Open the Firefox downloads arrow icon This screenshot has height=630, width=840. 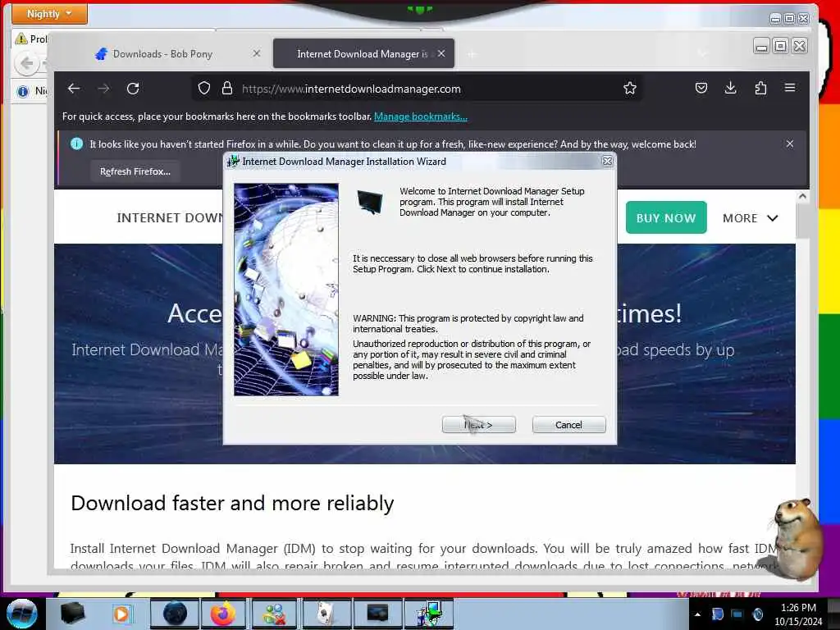coord(731,88)
